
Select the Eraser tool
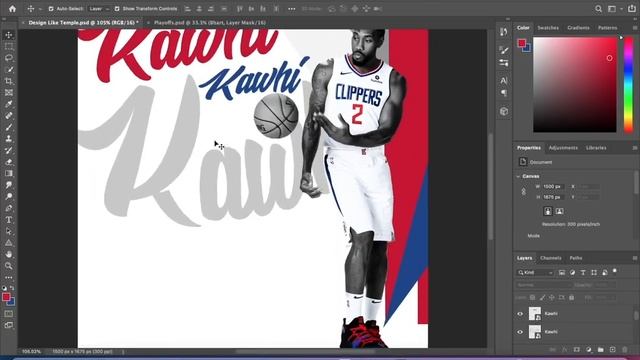tap(9, 162)
